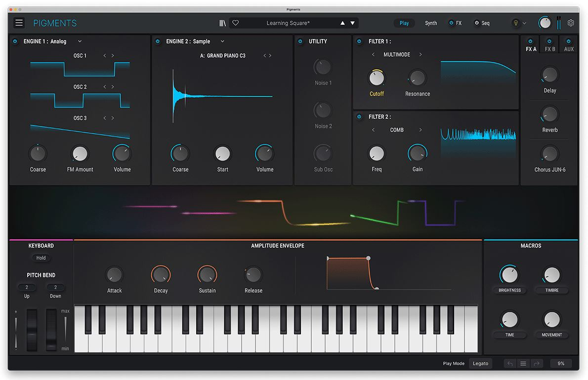Toggle Engine 1 power button
Screen dimensions: 588x380
coord(15,41)
